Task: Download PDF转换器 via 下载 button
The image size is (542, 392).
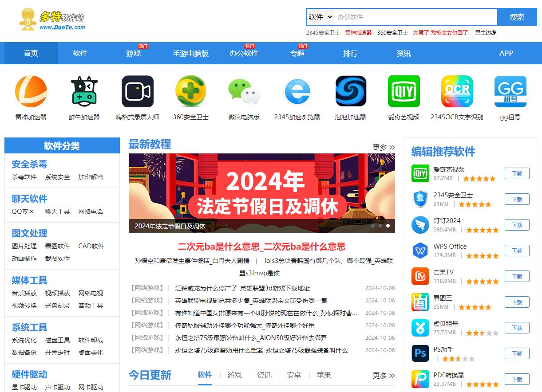Action: [x=517, y=379]
